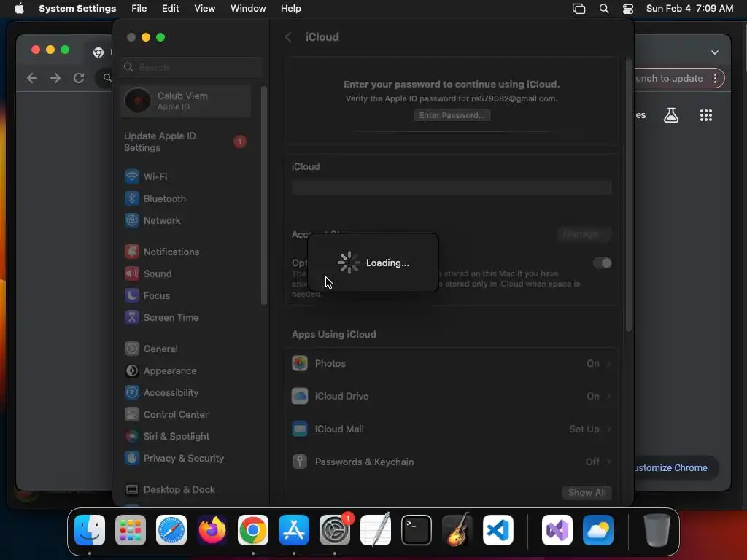
Task: Launch GarageBand from the Dock
Action: (x=457, y=530)
